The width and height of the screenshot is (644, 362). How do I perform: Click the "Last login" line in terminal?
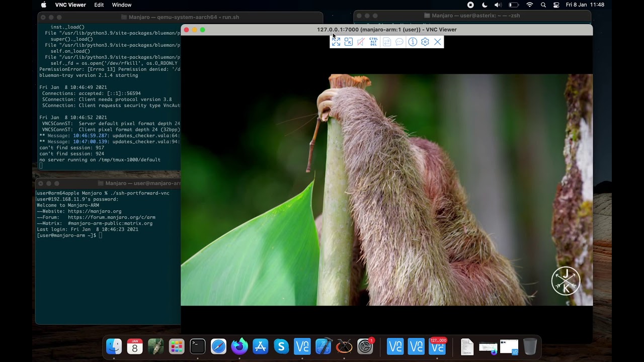click(88, 229)
